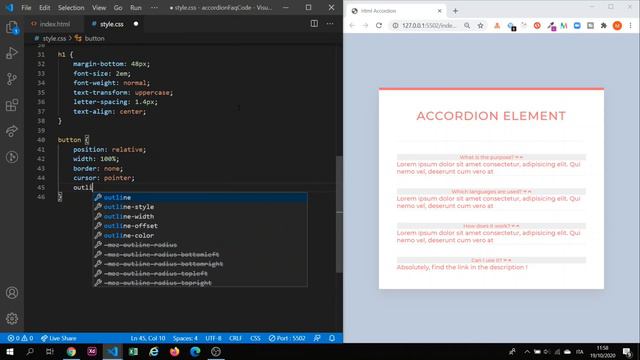Click browser address bar 127.0.0.1:5502
The height and width of the screenshot is (360, 640).
pos(429,25)
